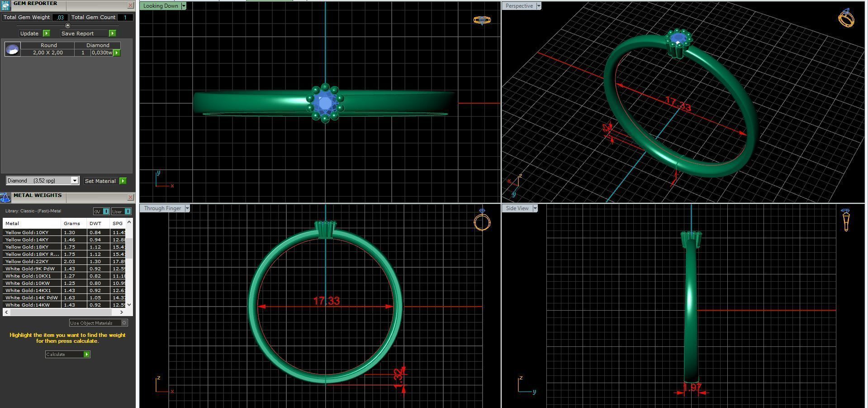The image size is (868, 408).
Task: Click the Looking Down viewport label
Action: tap(161, 6)
